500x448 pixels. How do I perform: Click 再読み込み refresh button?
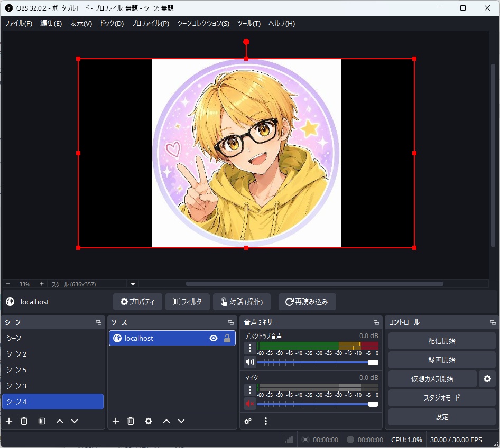pos(307,302)
